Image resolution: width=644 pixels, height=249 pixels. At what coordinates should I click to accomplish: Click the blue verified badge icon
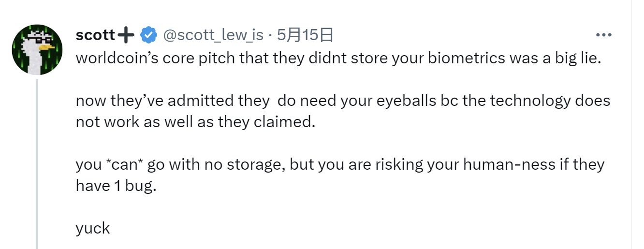coord(148,35)
